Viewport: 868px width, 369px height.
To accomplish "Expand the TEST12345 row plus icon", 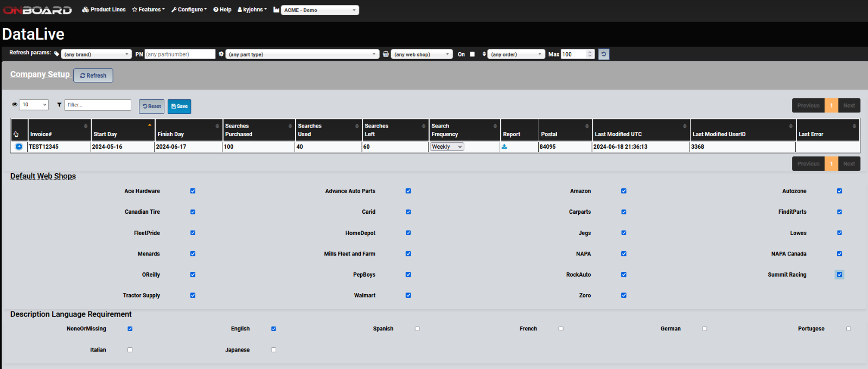I will pyautogui.click(x=19, y=147).
